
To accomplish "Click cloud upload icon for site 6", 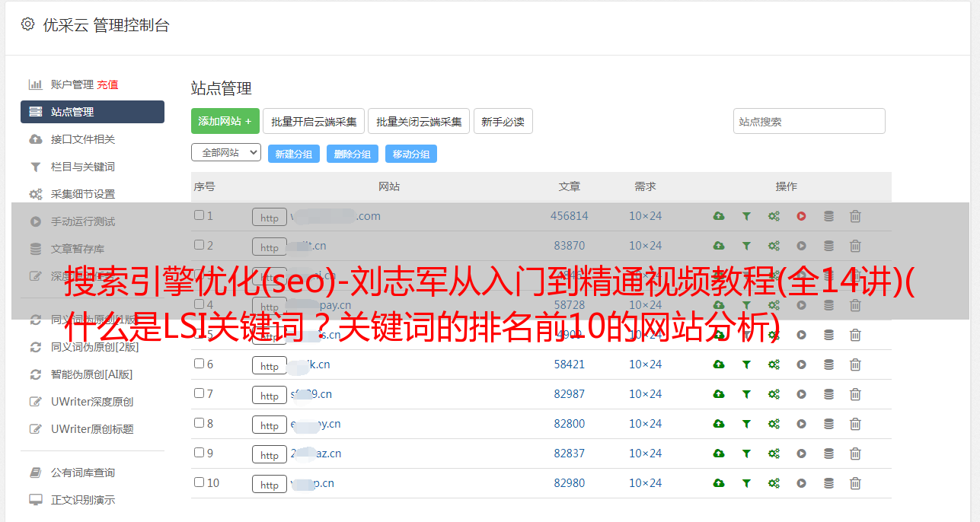I will coord(719,364).
